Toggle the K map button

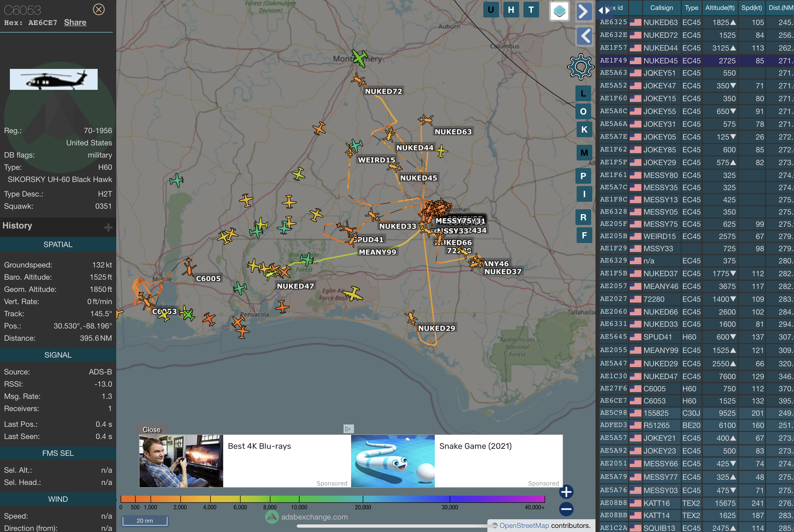[584, 129]
